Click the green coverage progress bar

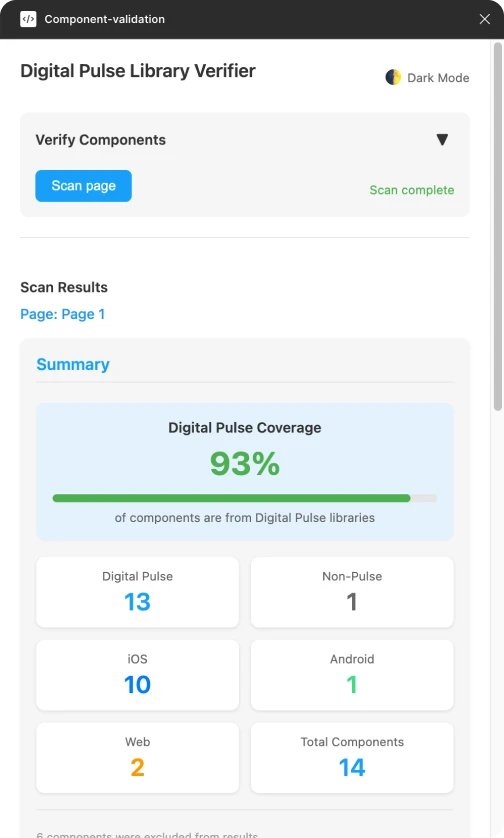(231, 498)
